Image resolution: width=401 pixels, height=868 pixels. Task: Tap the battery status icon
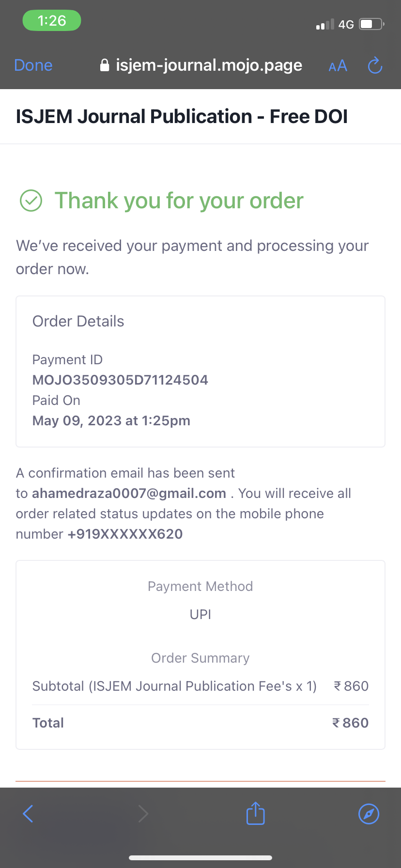pos(371,24)
